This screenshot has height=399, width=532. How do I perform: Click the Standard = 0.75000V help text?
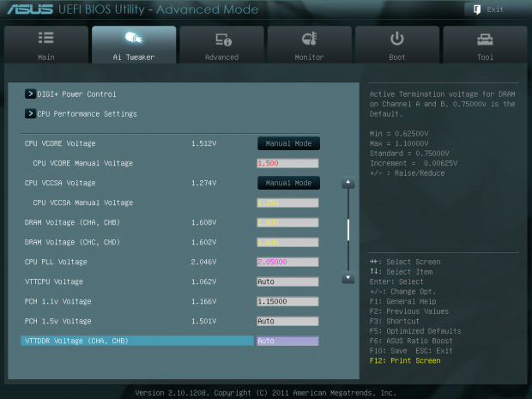coord(409,154)
